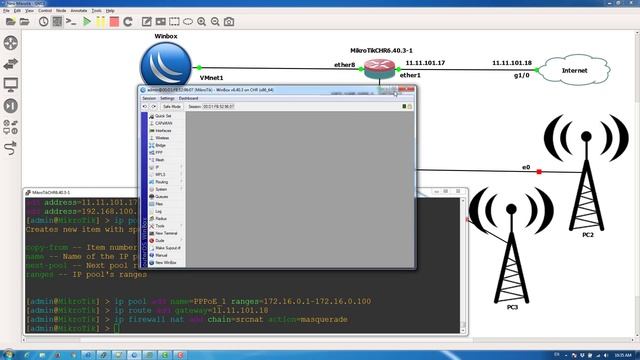Open the Tools menu in GNS3
640x360 pixels.
tap(96, 11)
